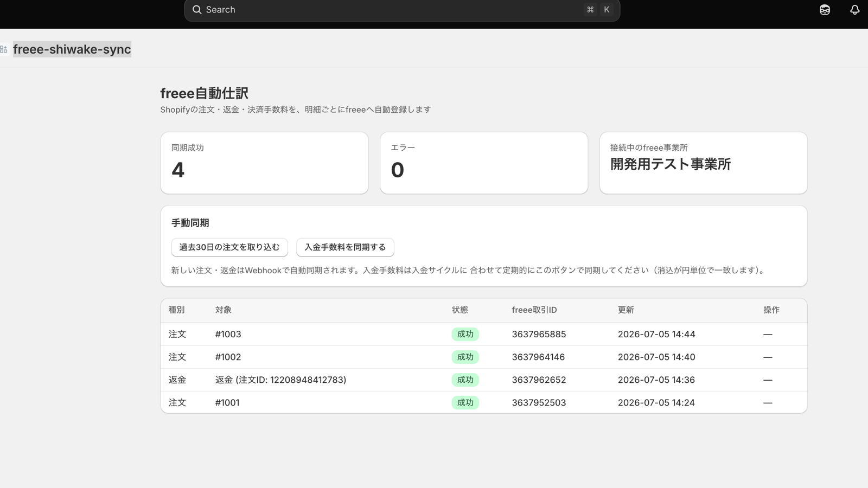Click the magnifier icon in search bar

(197, 10)
